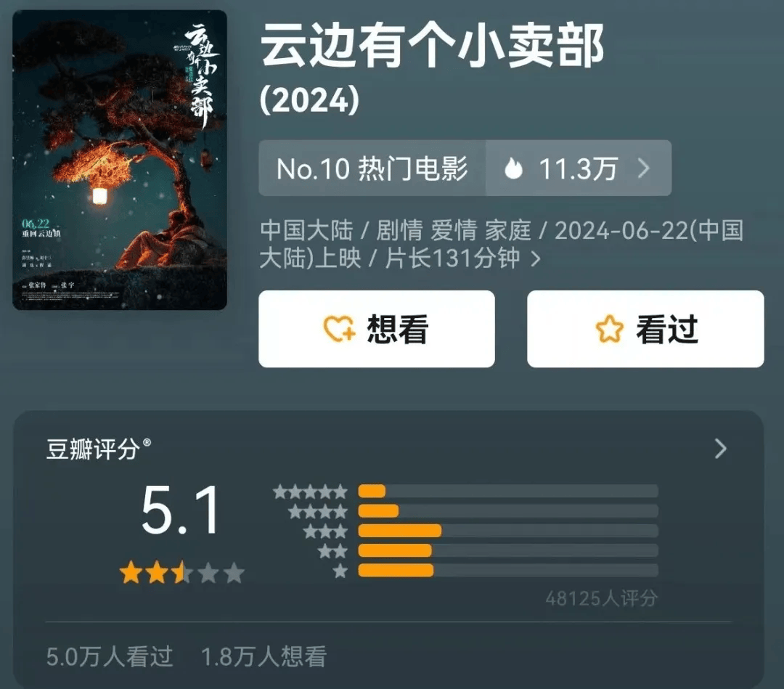Click the three-star orange distribution bar
The width and height of the screenshot is (784, 689).
click(400, 531)
